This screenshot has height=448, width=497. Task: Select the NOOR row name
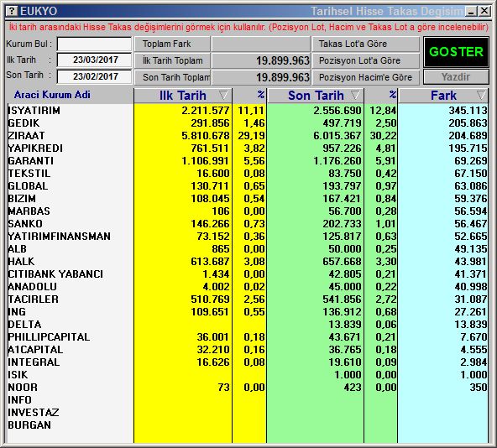23,388
